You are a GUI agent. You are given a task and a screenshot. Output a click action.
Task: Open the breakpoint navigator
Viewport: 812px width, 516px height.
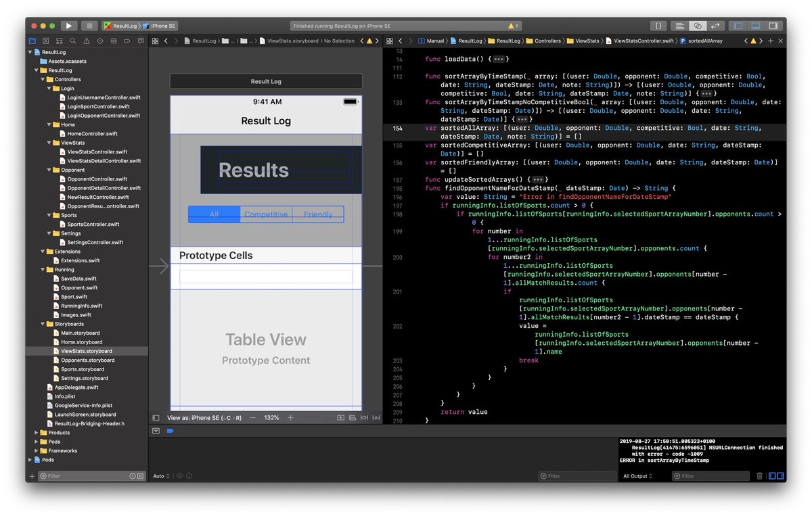[127, 41]
